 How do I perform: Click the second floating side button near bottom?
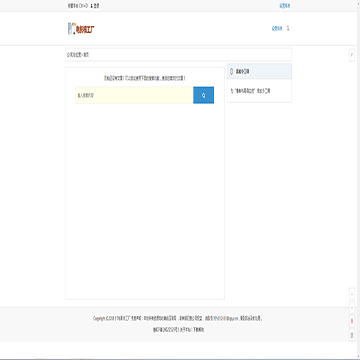tap(352, 308)
